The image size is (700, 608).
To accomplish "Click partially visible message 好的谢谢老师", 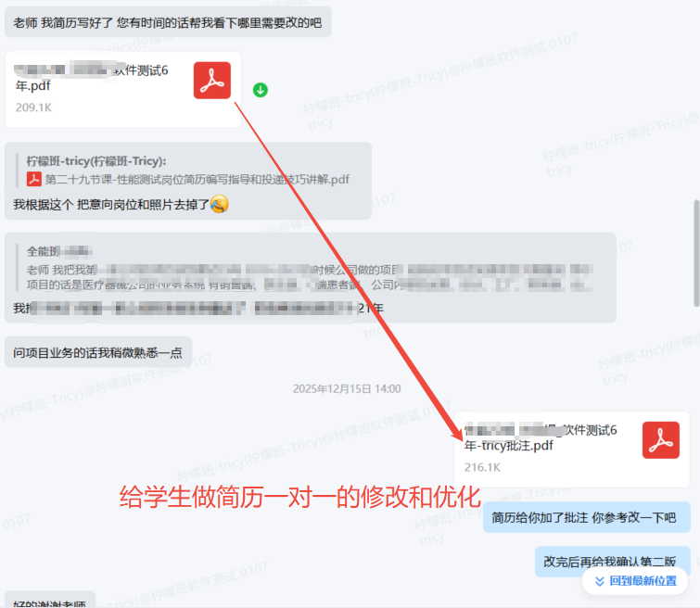I will [49, 603].
